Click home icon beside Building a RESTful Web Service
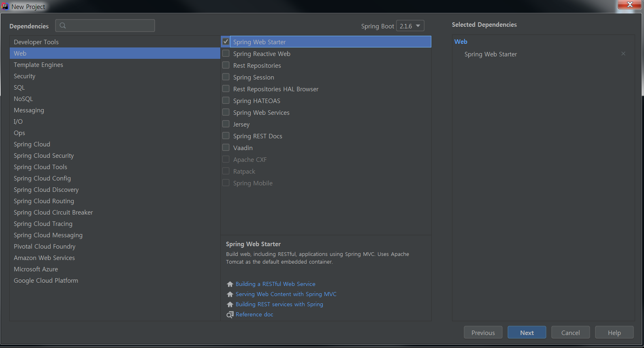The image size is (644, 348). click(x=230, y=284)
